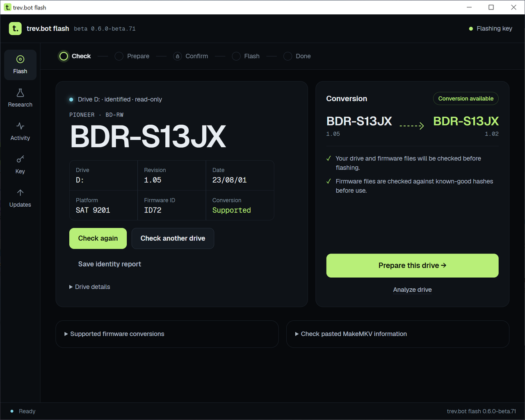Open the Flash section in sidebar
Viewport: 525px width, 420px height.
(x=20, y=65)
